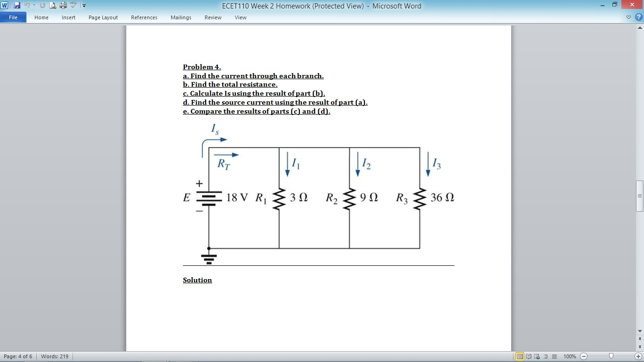Screen dimensions: 644x362
Task: Click the Redo icon
Action: click(x=42, y=5)
